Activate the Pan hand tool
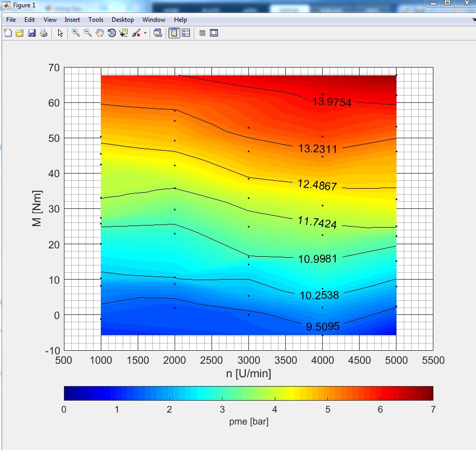This screenshot has width=476, height=450. [100, 33]
